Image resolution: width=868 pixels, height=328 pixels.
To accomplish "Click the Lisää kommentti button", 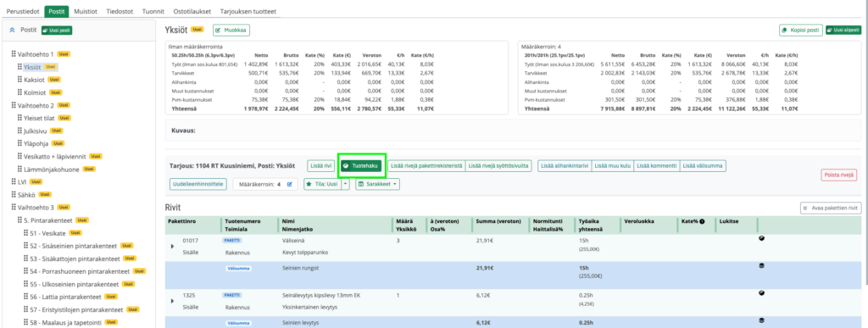I will coord(657,165).
